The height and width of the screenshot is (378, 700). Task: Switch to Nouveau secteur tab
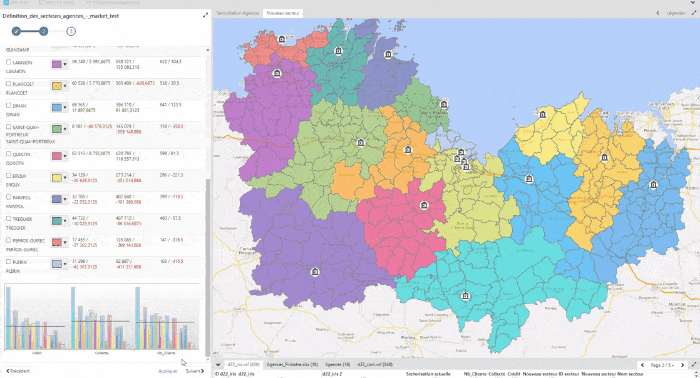(283, 13)
